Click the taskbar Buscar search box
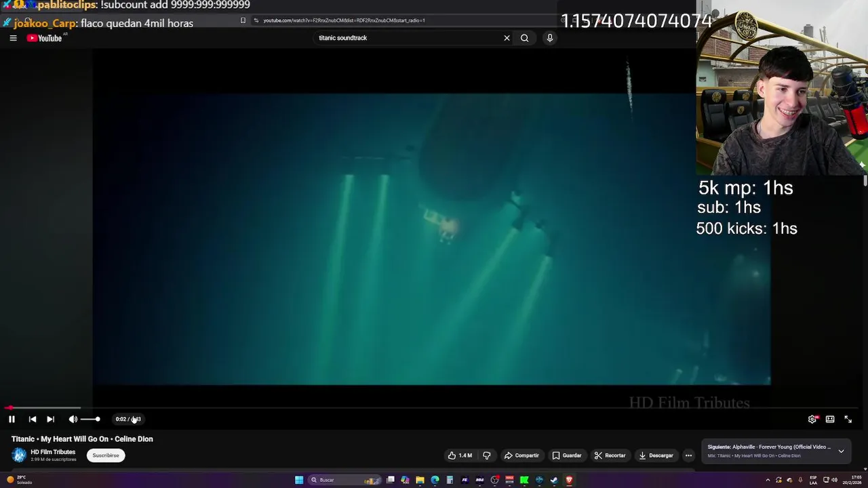868x488 pixels. coord(345,480)
